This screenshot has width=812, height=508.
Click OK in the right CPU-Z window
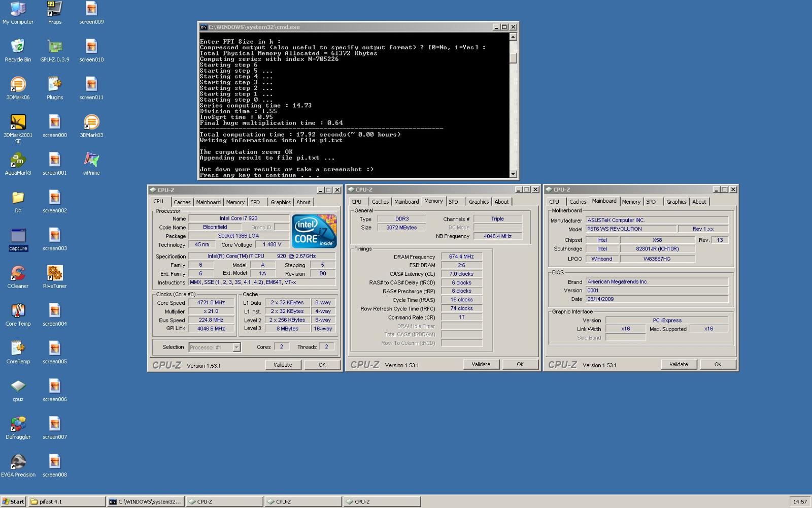pos(718,364)
